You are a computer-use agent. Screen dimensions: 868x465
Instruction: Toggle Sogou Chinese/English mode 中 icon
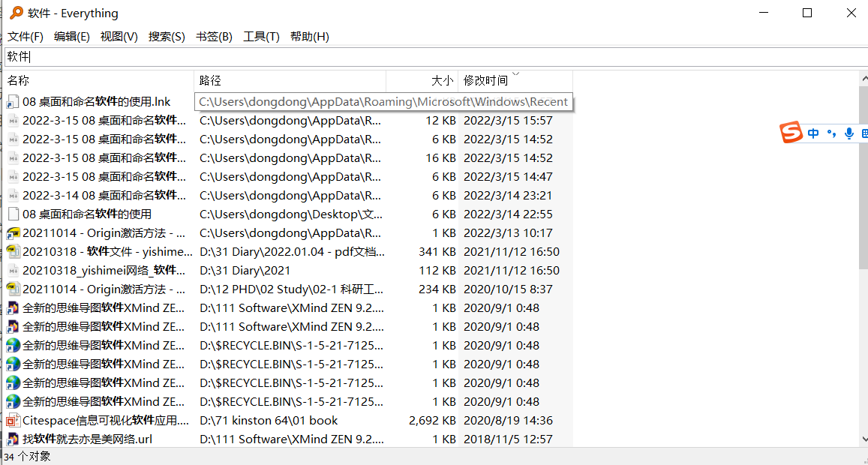pyautogui.click(x=814, y=133)
